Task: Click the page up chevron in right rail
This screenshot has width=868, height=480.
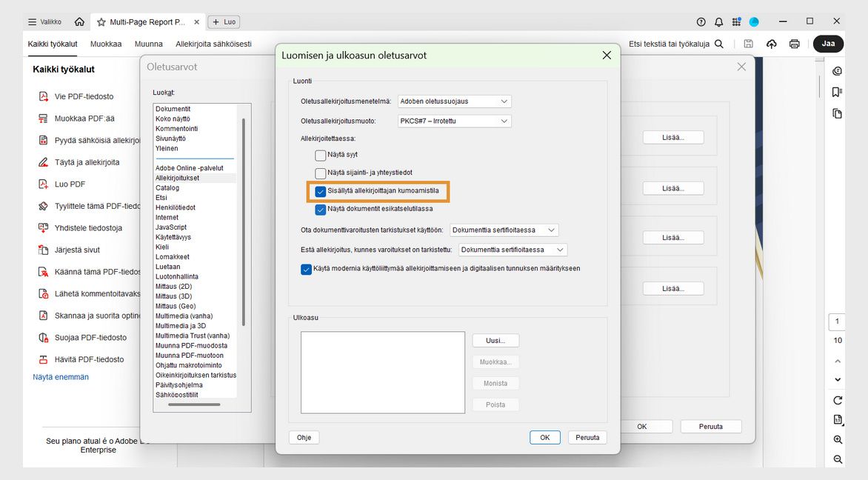Action: click(838, 361)
